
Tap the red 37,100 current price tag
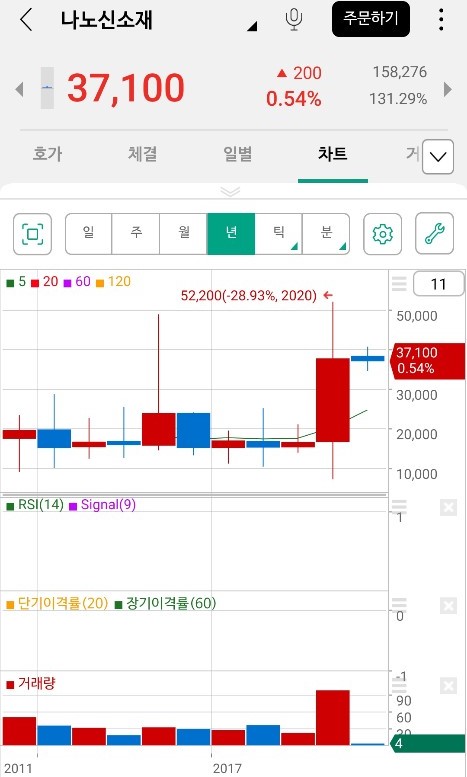(428, 361)
